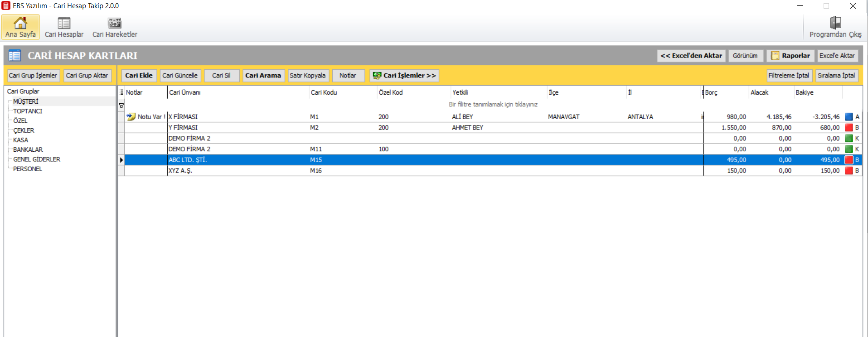
Task: Select the BANKALAR group in tree
Action: coord(28,150)
